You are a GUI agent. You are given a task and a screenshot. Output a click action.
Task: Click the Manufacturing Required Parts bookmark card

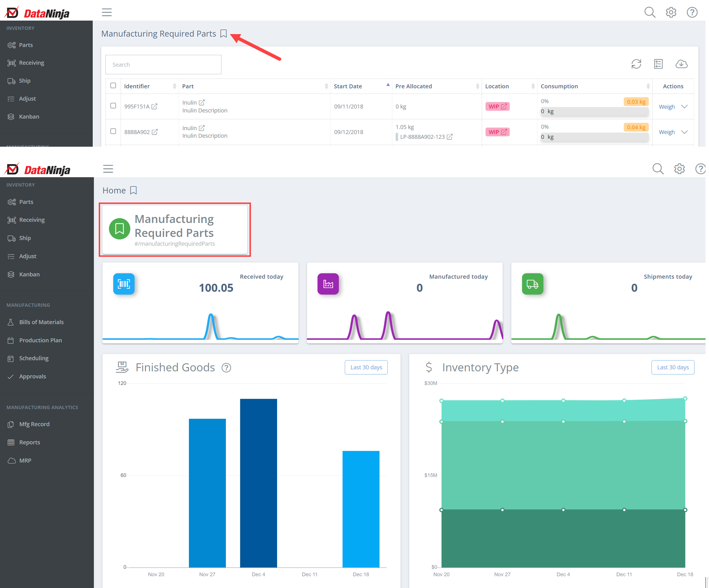click(174, 230)
